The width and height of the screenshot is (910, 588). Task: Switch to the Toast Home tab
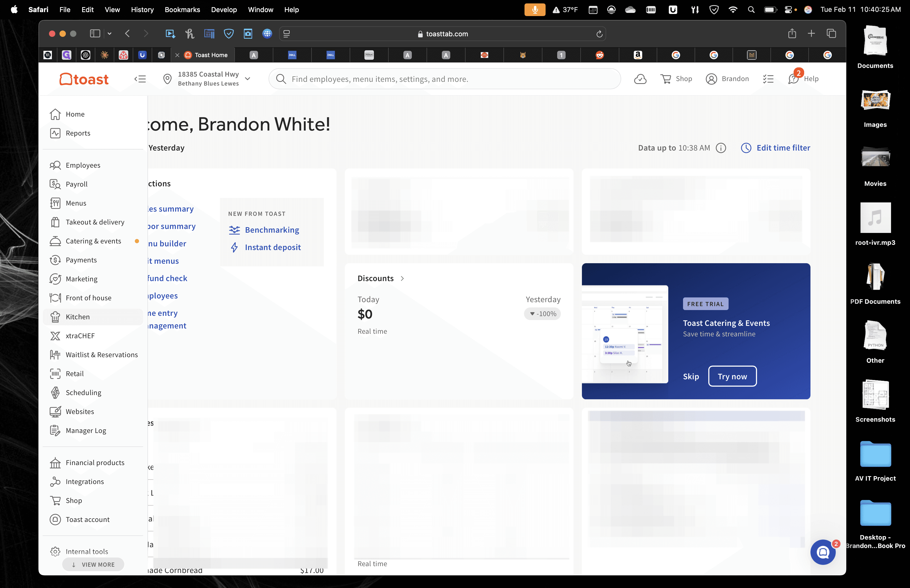coord(203,55)
